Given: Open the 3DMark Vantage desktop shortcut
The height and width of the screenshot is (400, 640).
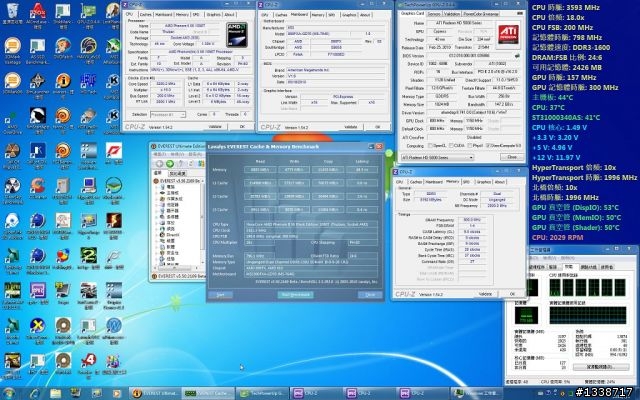Looking at the screenshot, I should (x=13, y=50).
